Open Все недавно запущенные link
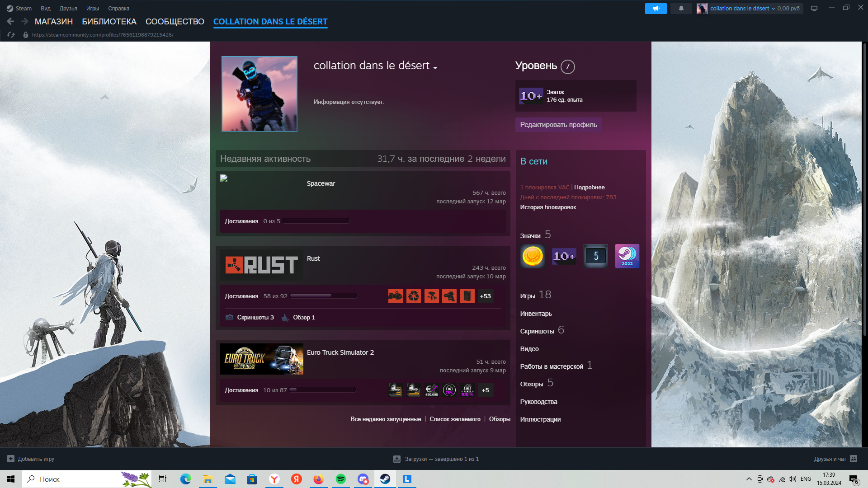The height and width of the screenshot is (488, 868). pos(386,419)
